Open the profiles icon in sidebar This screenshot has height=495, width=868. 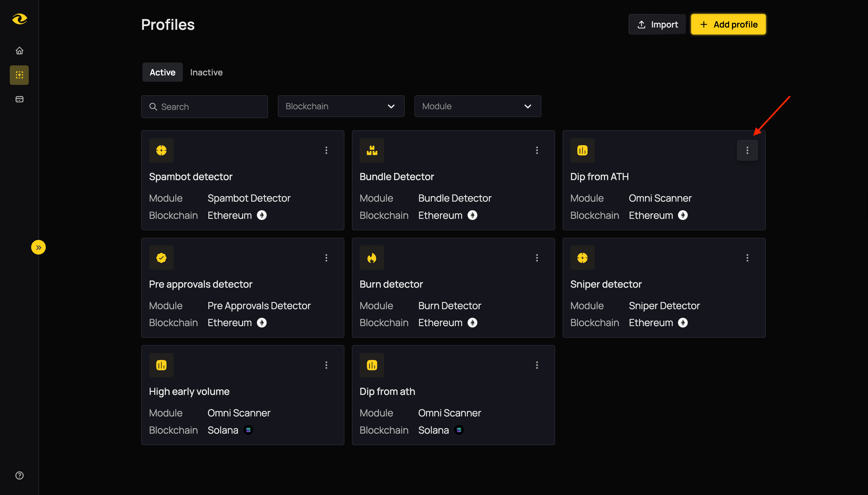point(20,75)
